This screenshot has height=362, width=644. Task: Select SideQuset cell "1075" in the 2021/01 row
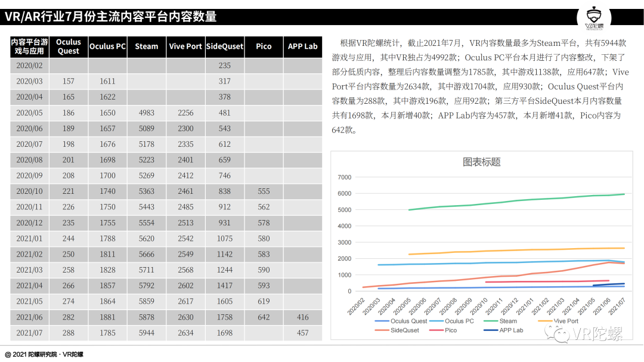[225, 239]
